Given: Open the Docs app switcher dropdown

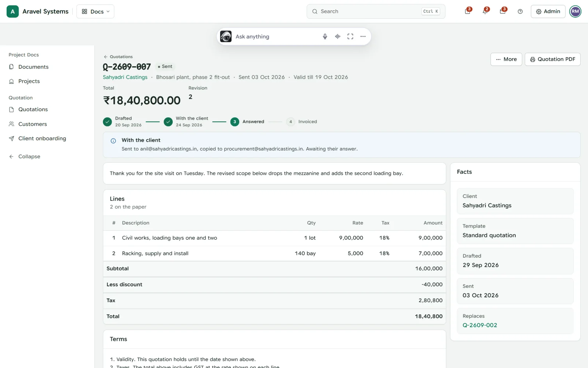Looking at the screenshot, I should tap(95, 11).
